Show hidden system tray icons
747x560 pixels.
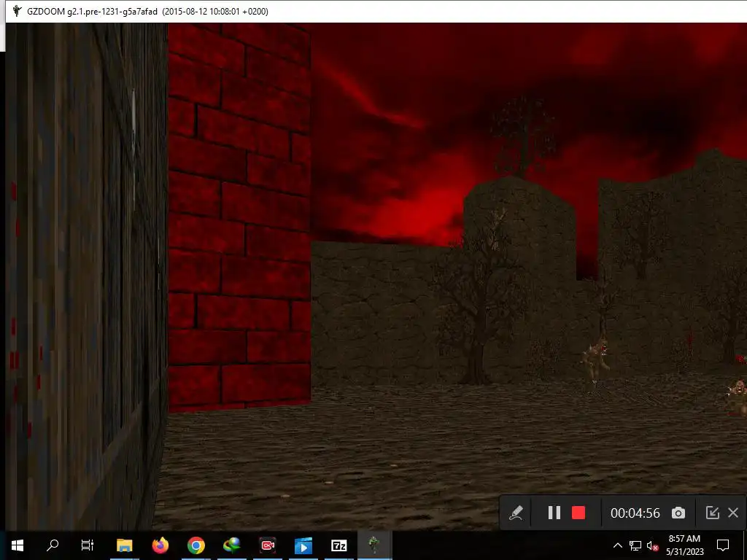[617, 545]
